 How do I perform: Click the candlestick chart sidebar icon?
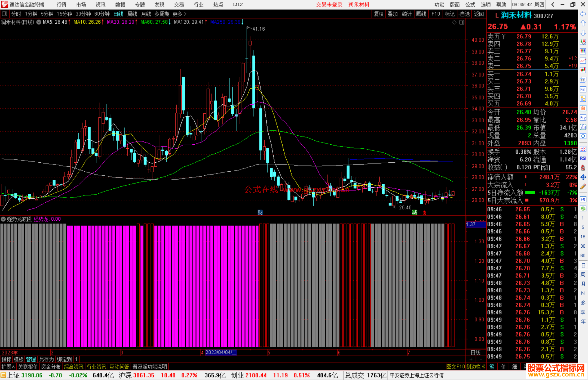[x=583, y=70]
